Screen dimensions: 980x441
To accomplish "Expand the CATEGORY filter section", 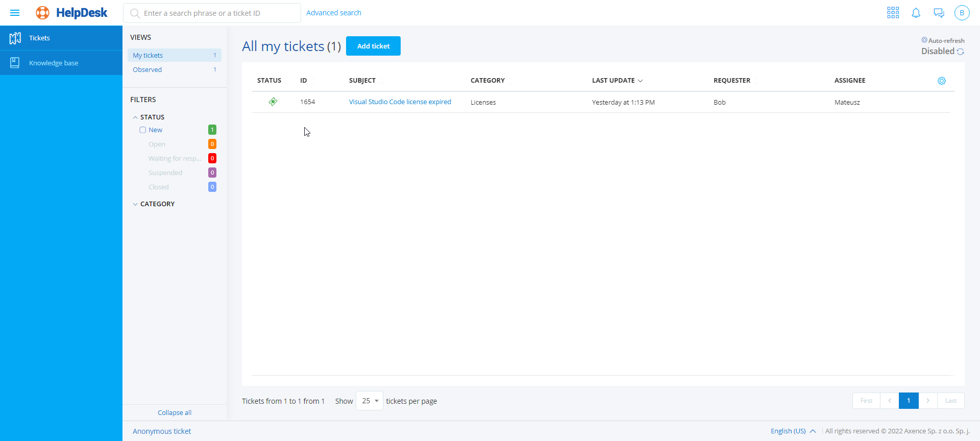I will (x=135, y=204).
